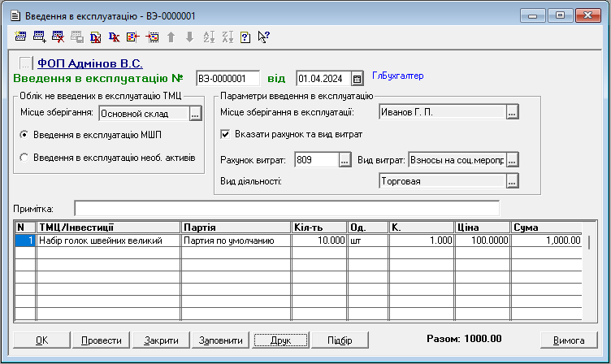This screenshot has height=364, width=611.
Task: Select 'Введення в експлуатацію необ. активів' radio button
Action: 24,157
